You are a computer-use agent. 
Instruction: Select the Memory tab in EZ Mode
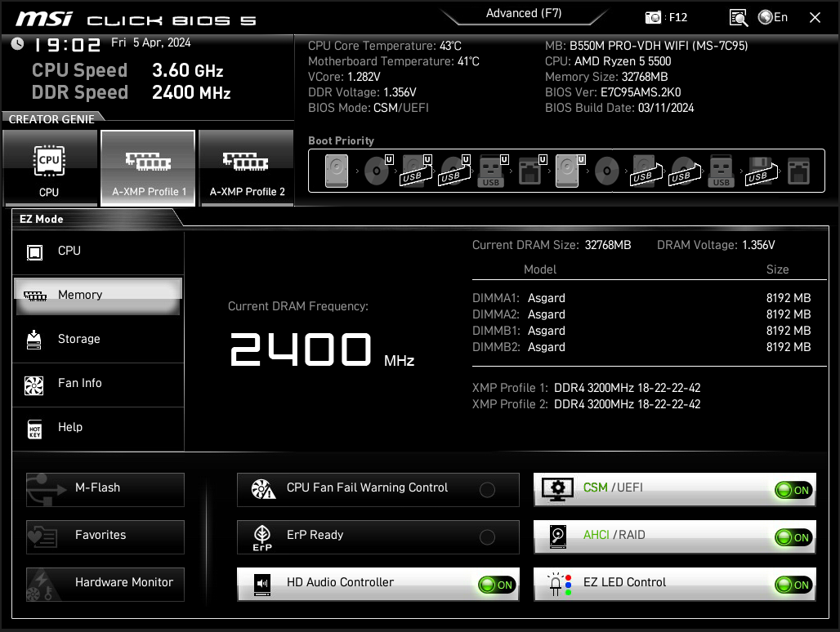tap(98, 296)
